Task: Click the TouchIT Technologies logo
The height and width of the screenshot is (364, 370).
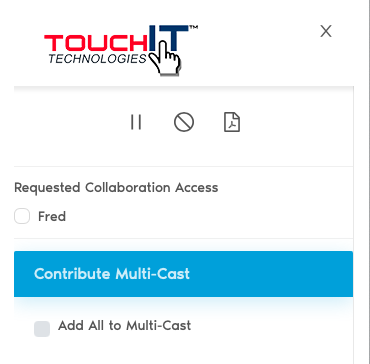Action: [121, 50]
